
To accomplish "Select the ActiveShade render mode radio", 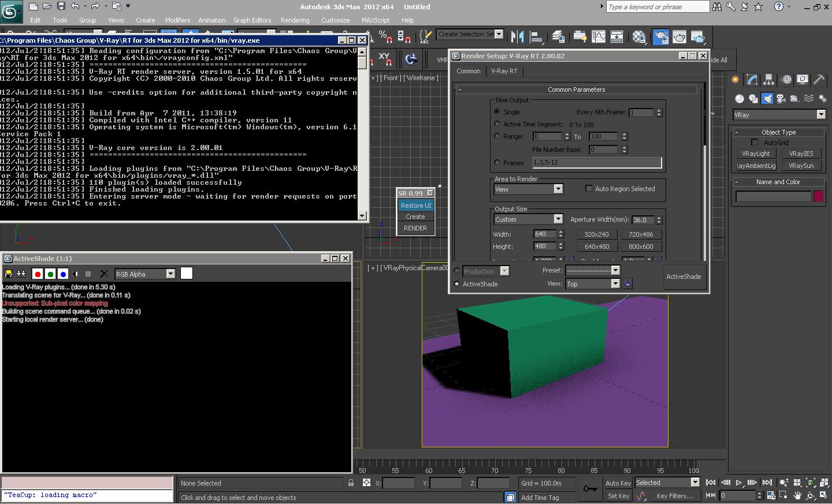I will [x=457, y=284].
